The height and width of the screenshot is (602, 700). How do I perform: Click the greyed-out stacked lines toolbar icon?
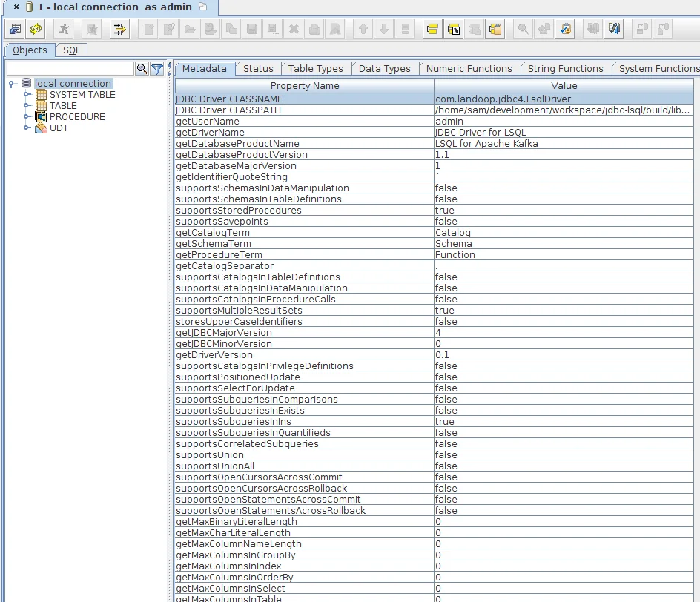[x=405, y=30]
